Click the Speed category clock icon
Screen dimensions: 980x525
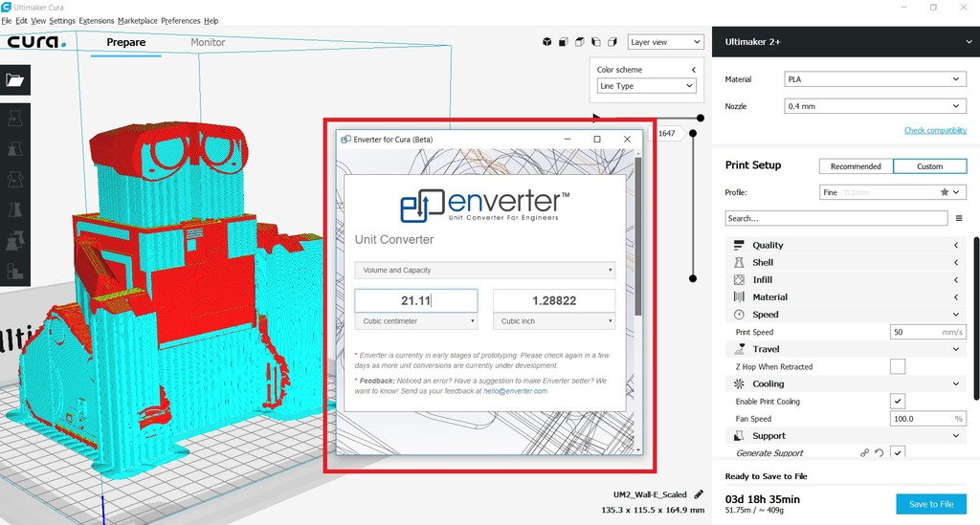click(x=739, y=315)
